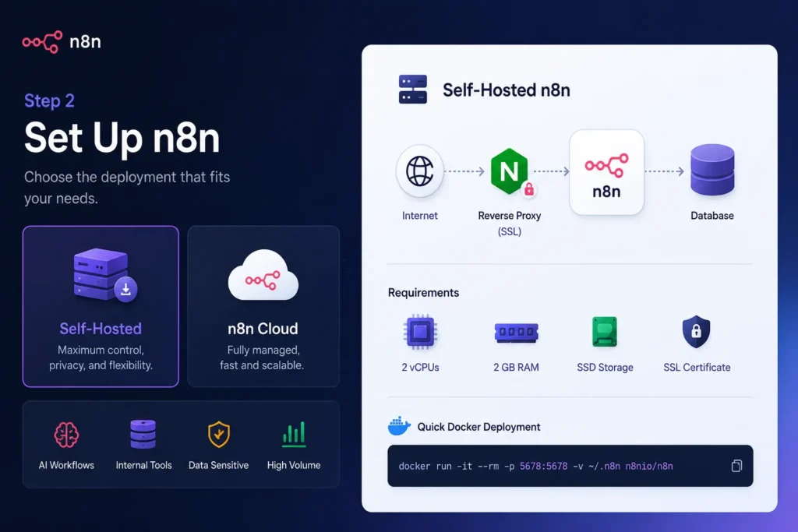This screenshot has width=798, height=532.
Task: Click the 'Requirements' heading
Action: click(423, 292)
